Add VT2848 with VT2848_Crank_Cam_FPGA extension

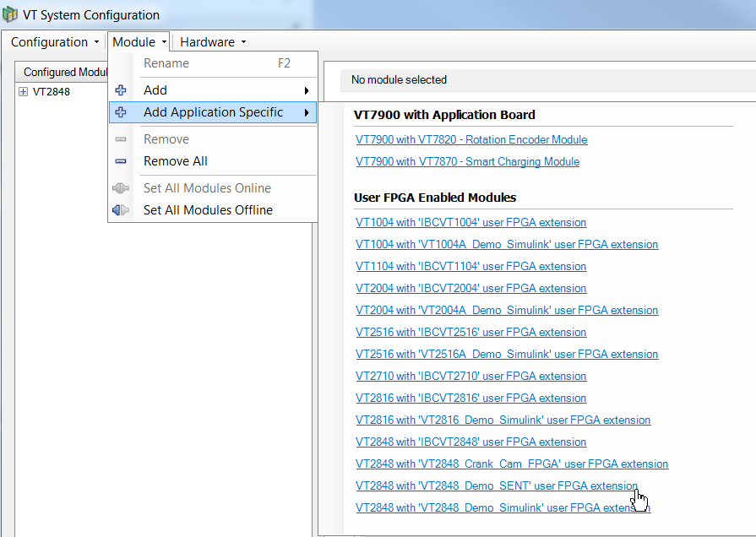[511, 464]
